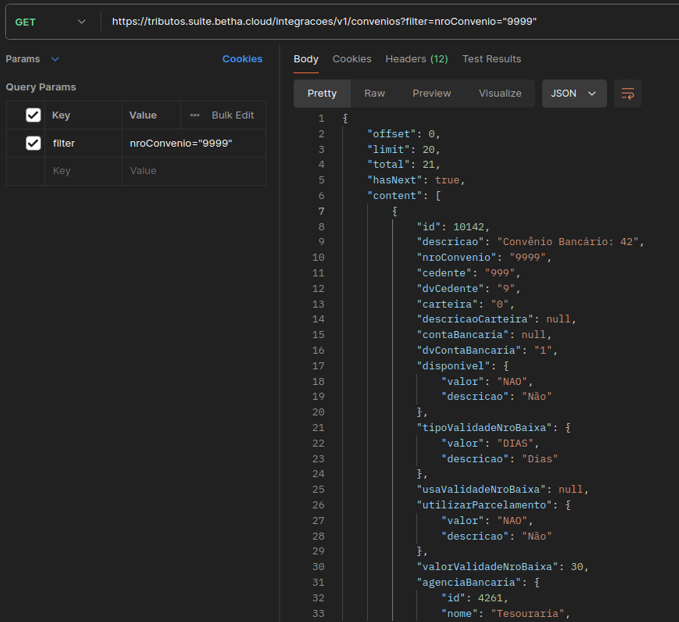The height and width of the screenshot is (622, 679).
Task: Click the "Convênio Bancário: 42" value
Action: 567,242
